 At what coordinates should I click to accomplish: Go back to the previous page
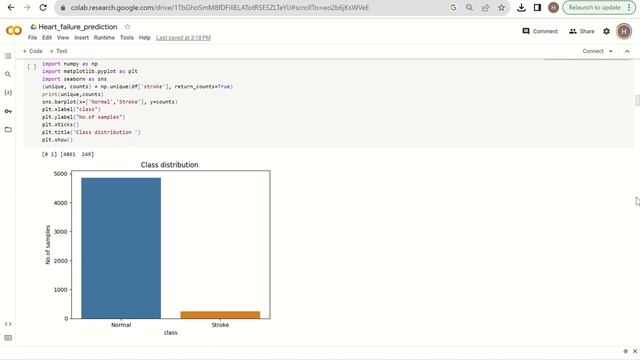click(x=11, y=8)
